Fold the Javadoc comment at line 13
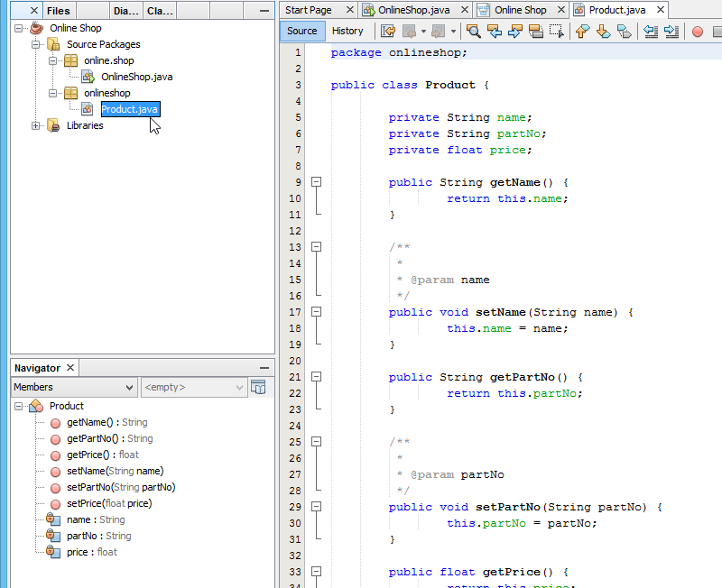This screenshot has height=588, width=722. click(x=317, y=247)
